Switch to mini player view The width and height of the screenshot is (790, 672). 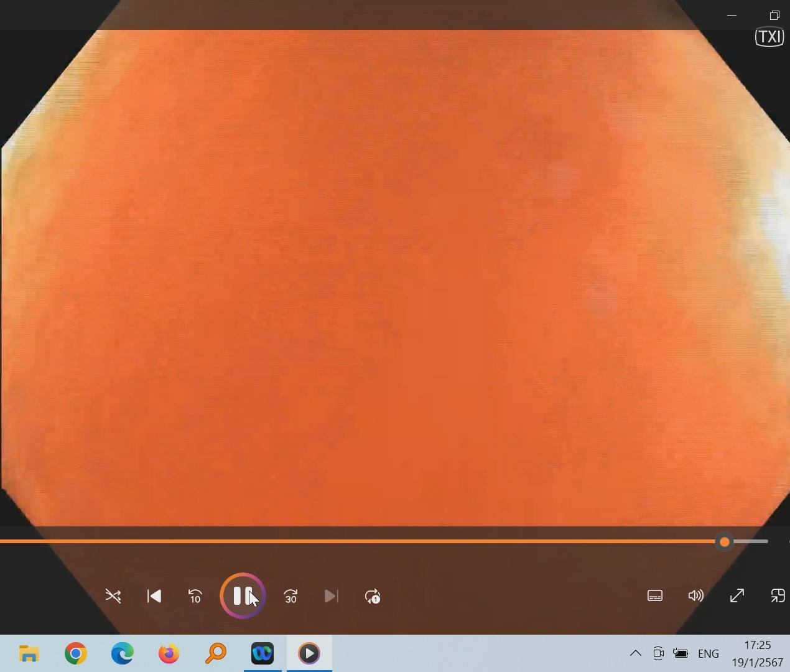tap(778, 595)
